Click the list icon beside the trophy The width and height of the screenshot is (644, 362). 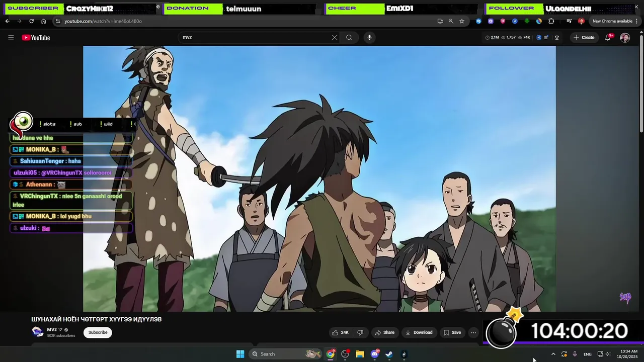(546, 37)
